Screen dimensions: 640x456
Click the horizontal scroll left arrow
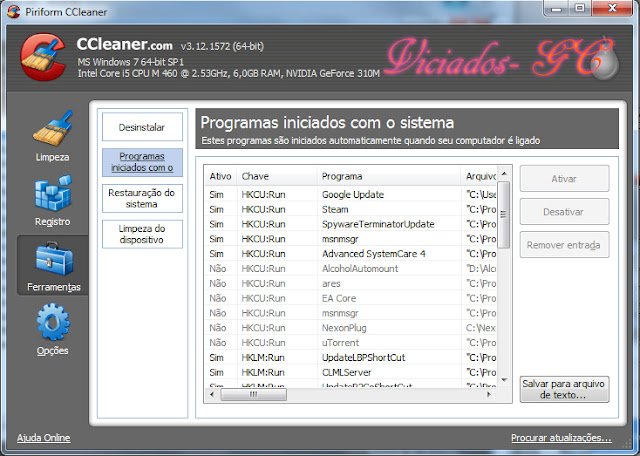click(212, 394)
